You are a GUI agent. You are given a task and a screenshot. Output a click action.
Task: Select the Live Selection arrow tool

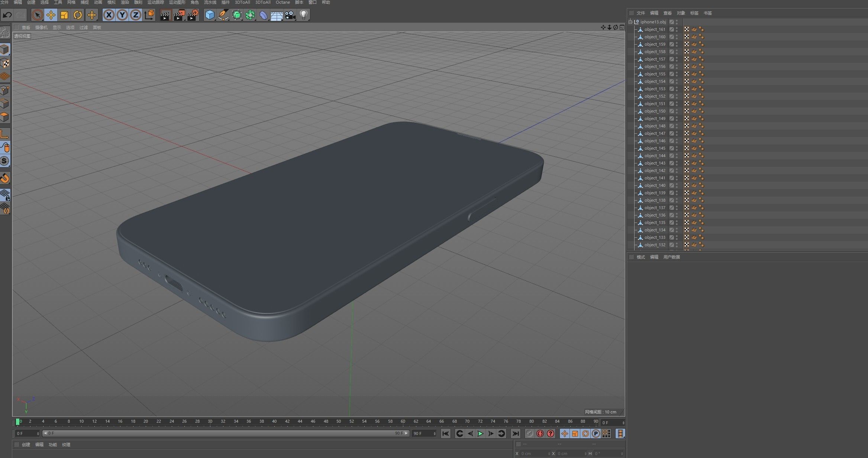point(37,15)
